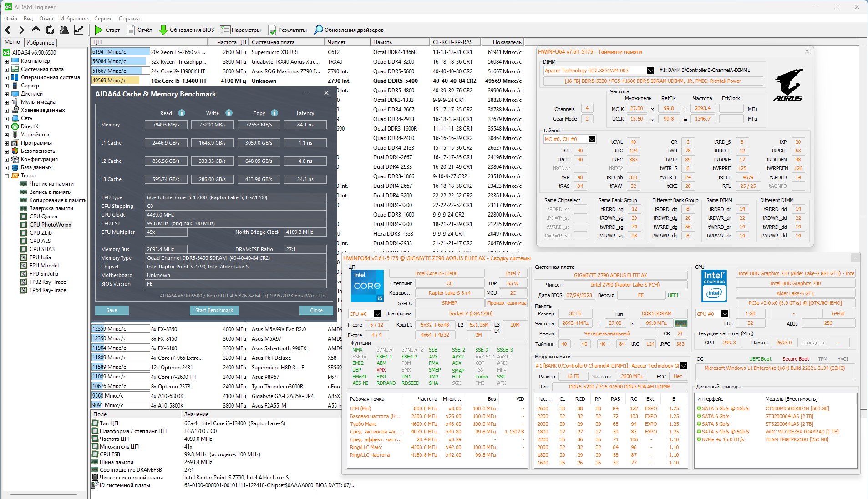Click the Тип ЦП field row
The height and width of the screenshot is (499, 868).
[216, 423]
